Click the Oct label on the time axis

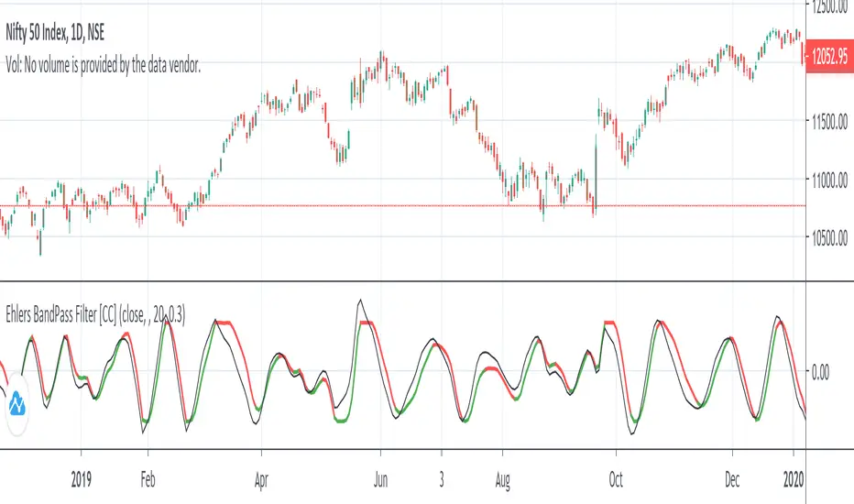[616, 479]
